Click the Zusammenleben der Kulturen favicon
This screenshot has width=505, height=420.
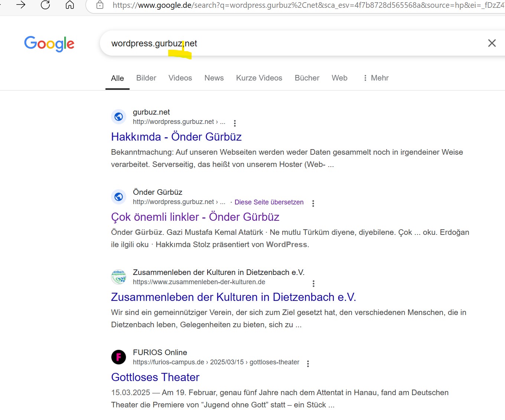tap(118, 277)
